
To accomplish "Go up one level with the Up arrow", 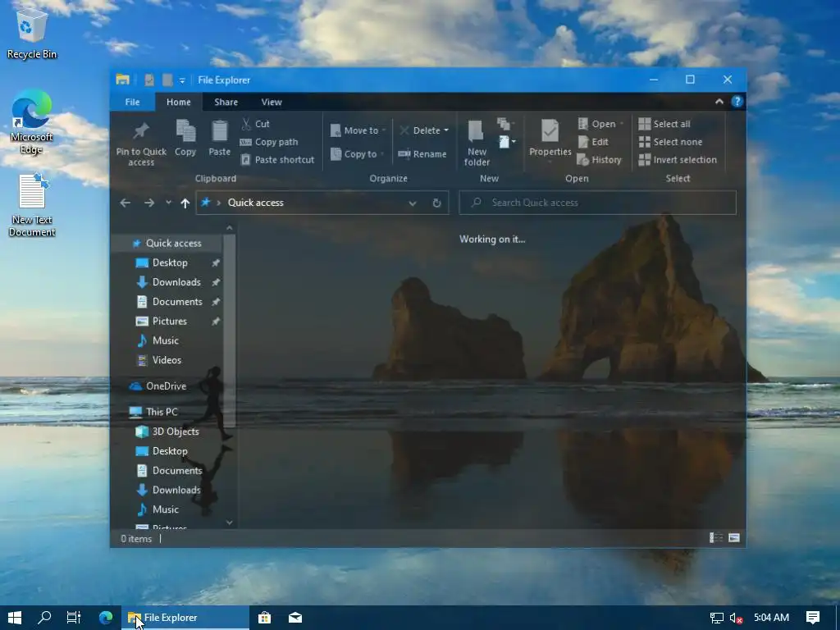I will click(185, 203).
